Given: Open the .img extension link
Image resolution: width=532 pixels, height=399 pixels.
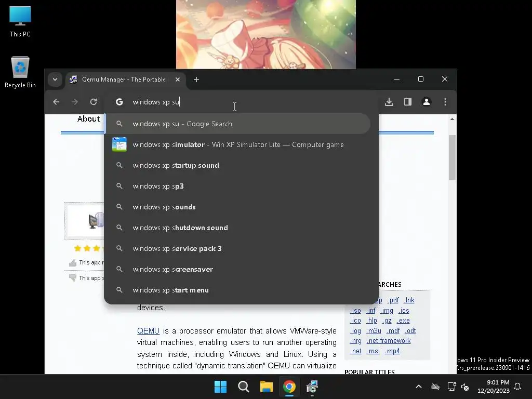Looking at the screenshot, I should [x=387, y=311].
